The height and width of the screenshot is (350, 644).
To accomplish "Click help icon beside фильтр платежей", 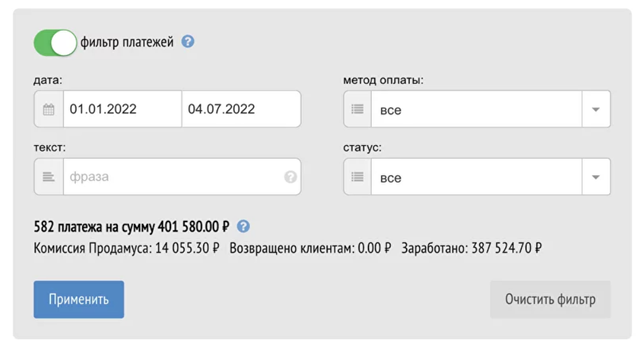I will point(188,42).
